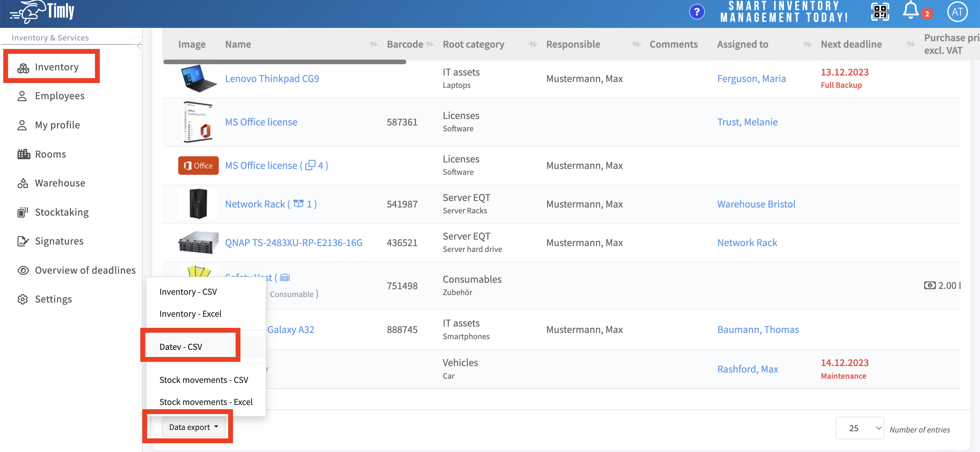Open Trust, Melanie assignee link
Screen dimensions: 980x452
click(x=747, y=122)
